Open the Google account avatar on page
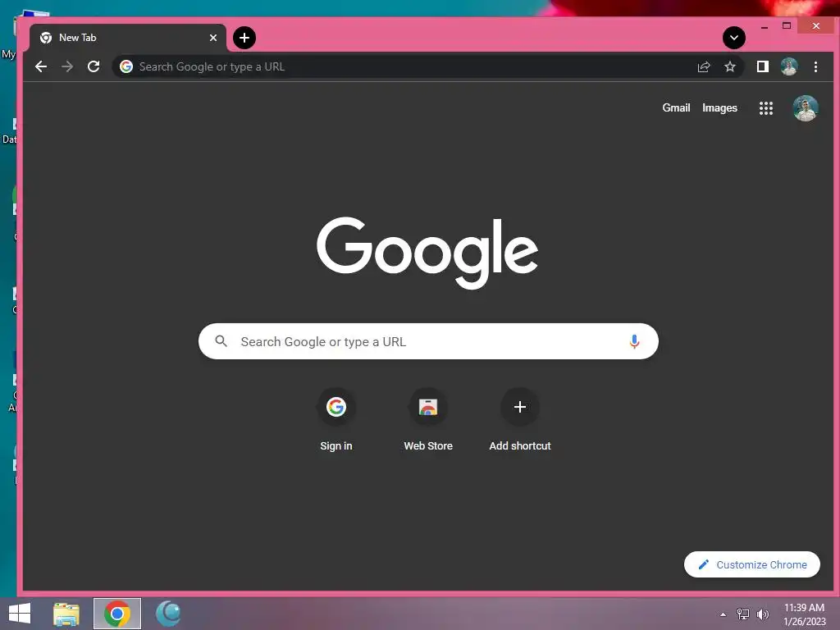840x630 pixels. (x=806, y=108)
